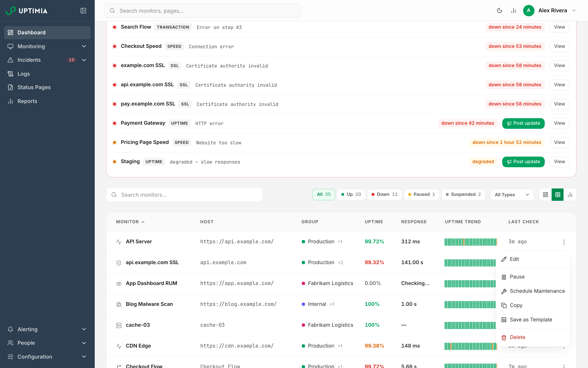
Task: Toggle dark mode with the moon icon
Action: pos(499,10)
